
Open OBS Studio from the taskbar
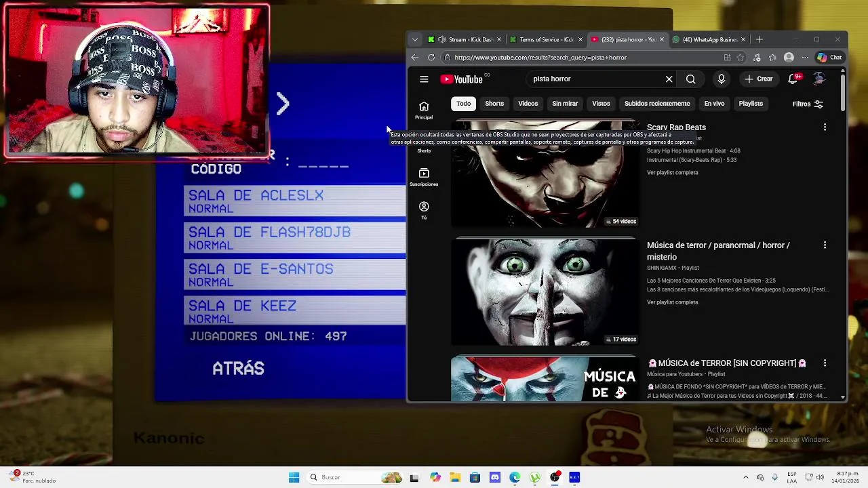(x=555, y=477)
